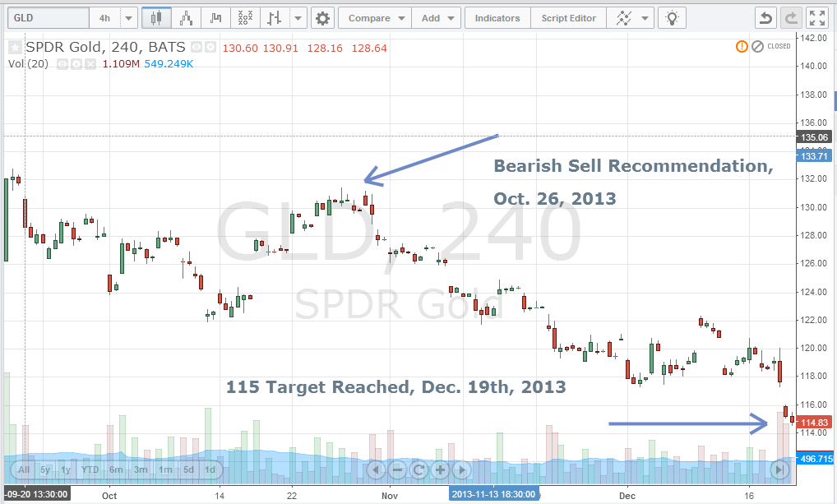Image resolution: width=837 pixels, height=504 pixels.
Task: Zoom in the chart with plus
Action: coord(440,469)
